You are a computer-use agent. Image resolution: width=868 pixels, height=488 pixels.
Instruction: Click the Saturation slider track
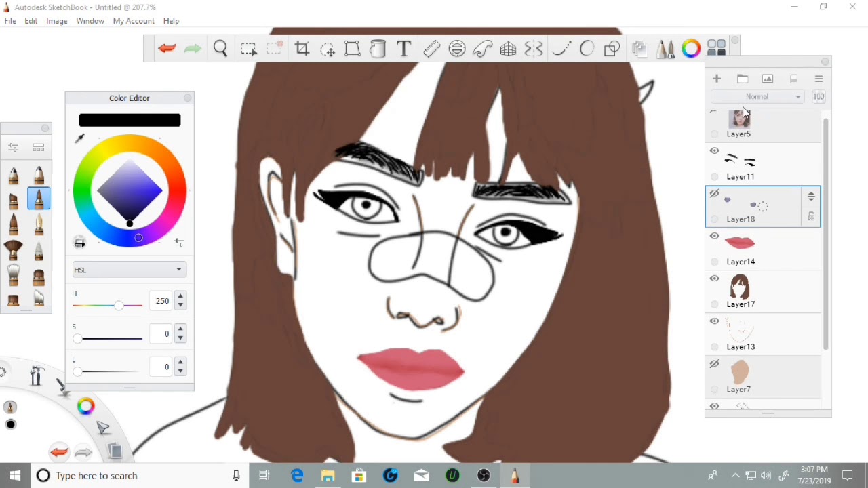click(x=108, y=338)
